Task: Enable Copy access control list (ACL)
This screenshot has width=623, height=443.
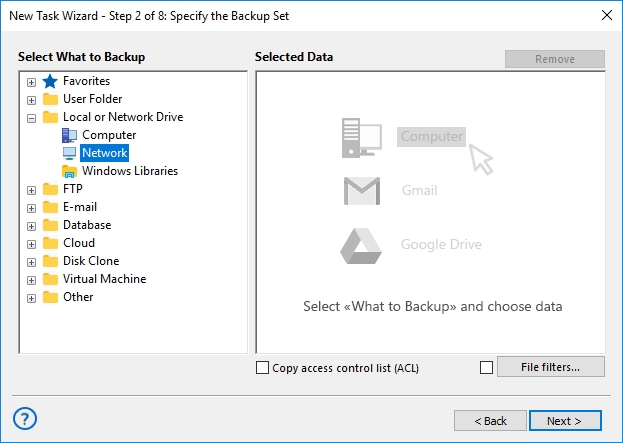Action: tap(263, 368)
